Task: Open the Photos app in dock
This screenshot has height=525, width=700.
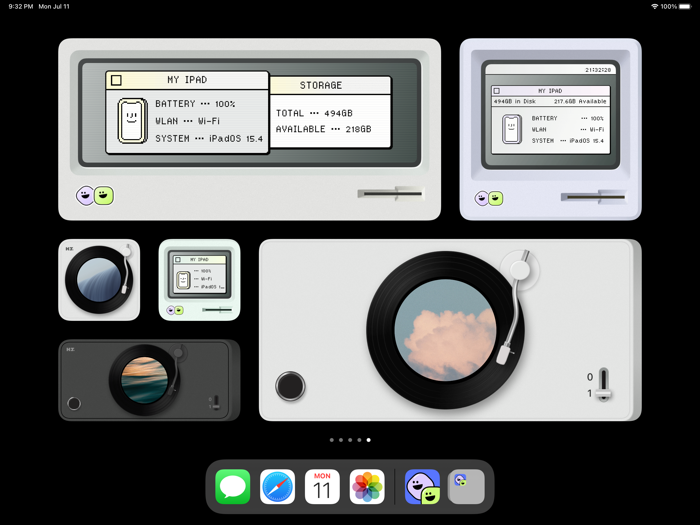Action: [x=367, y=486]
